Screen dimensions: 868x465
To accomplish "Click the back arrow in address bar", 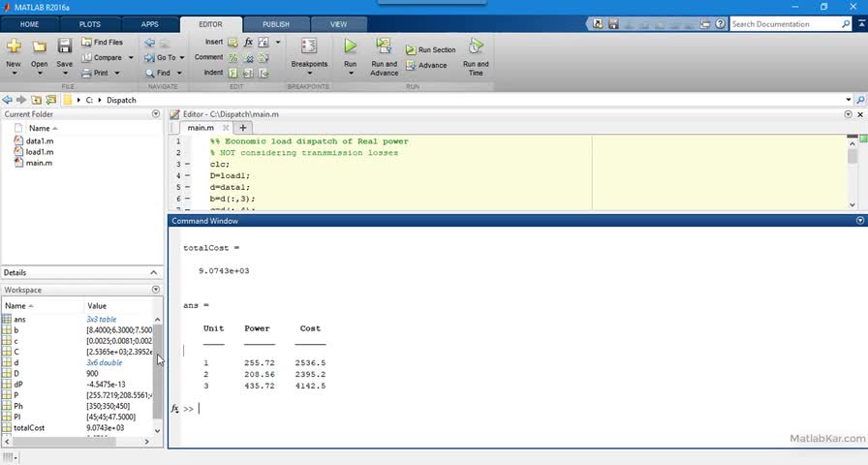I will click(7, 100).
